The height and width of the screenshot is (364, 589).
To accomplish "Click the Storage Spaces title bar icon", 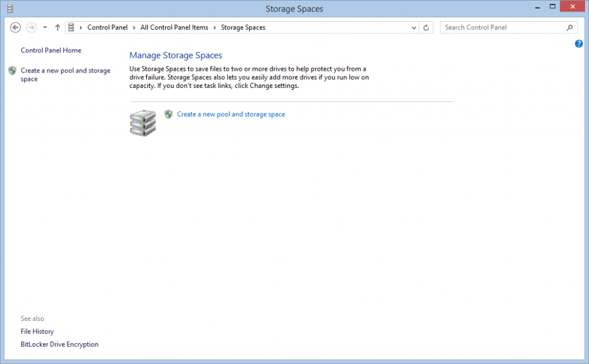I will click(x=9, y=8).
